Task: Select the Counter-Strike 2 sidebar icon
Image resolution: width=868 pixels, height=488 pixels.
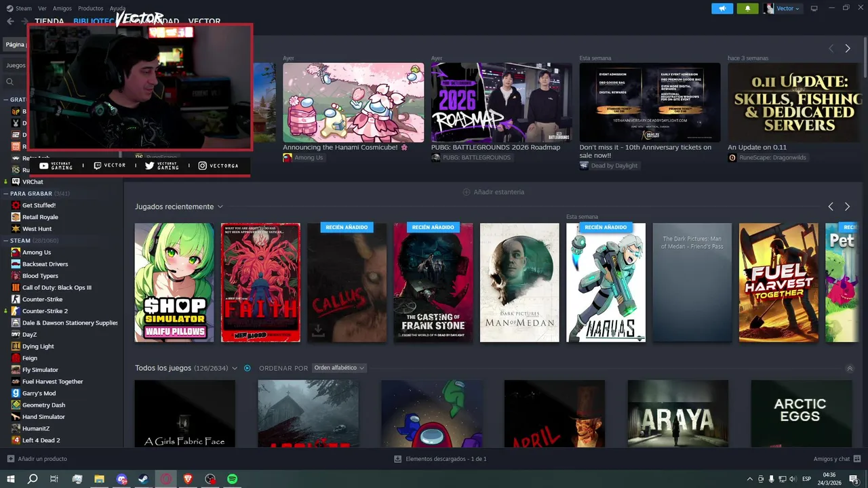Action: click(x=16, y=311)
